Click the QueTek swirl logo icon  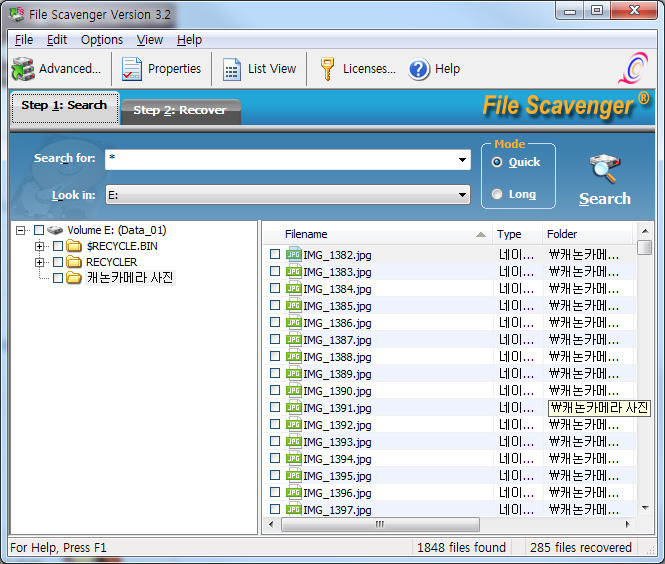[x=633, y=68]
